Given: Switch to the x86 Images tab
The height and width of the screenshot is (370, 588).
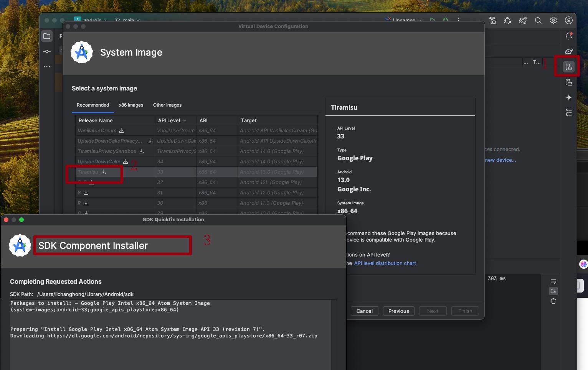Looking at the screenshot, I should tap(131, 105).
